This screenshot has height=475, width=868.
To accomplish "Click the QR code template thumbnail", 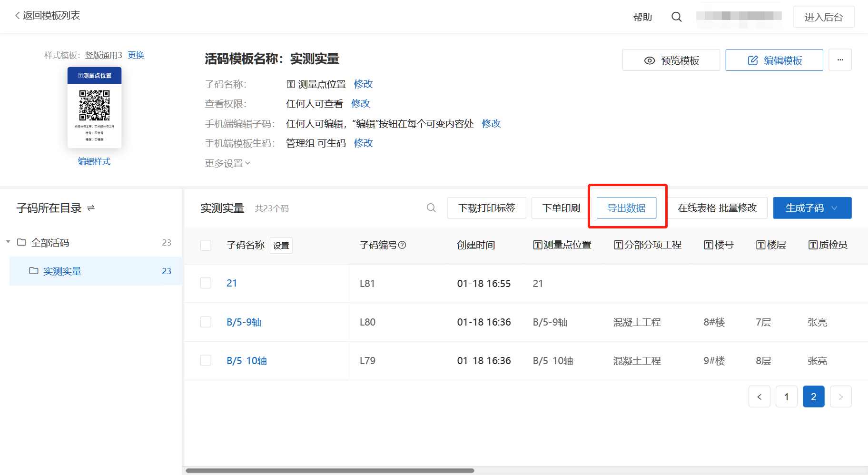I will point(94,108).
